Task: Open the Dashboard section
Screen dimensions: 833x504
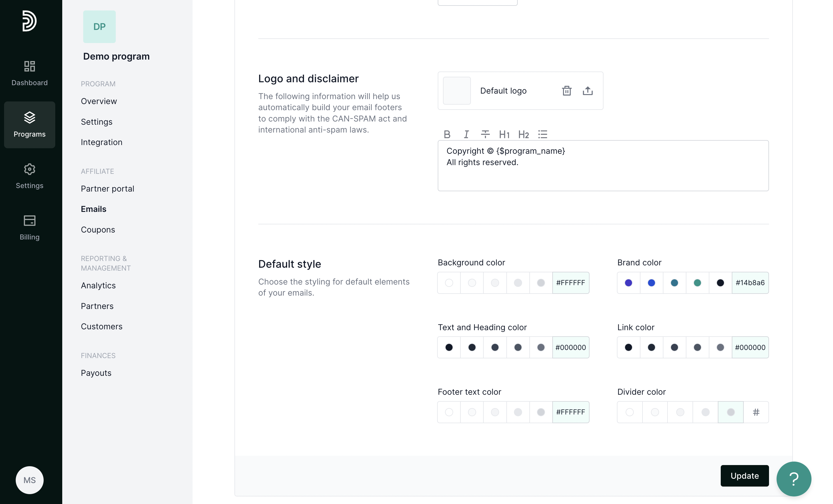Action: tap(29, 73)
